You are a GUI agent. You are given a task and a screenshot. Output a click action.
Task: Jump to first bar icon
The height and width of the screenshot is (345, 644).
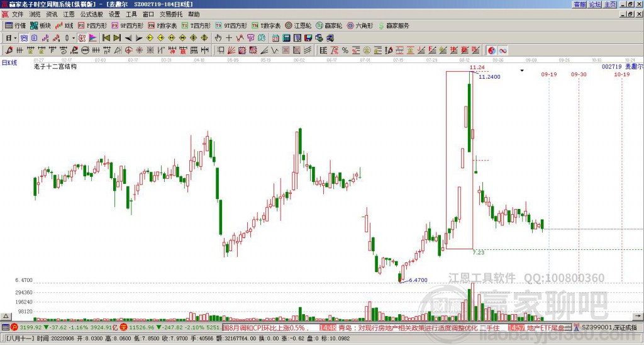[x=106, y=38]
